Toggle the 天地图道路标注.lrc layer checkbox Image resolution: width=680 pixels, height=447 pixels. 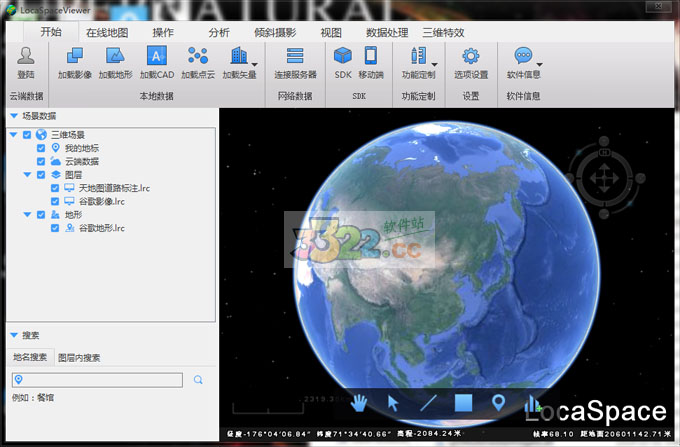coord(55,188)
